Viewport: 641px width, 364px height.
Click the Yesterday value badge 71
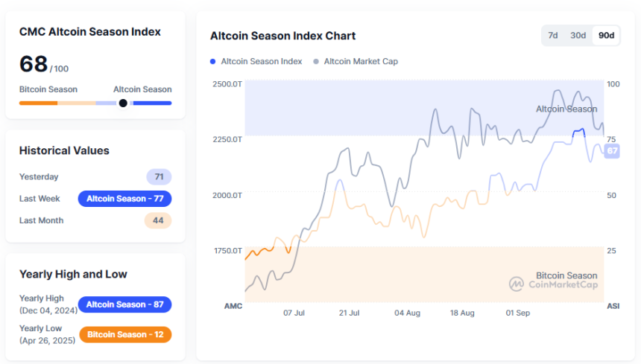tap(159, 177)
